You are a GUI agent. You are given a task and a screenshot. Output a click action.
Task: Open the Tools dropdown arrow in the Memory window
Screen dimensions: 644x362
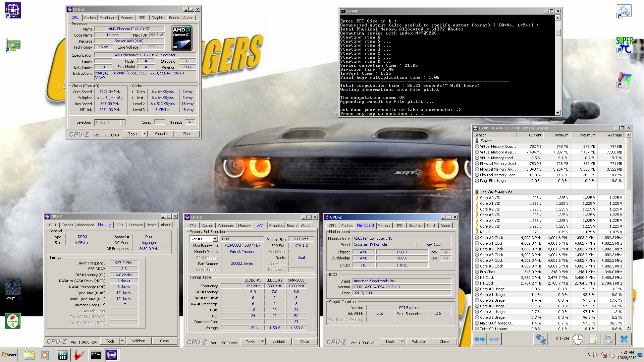[122, 341]
